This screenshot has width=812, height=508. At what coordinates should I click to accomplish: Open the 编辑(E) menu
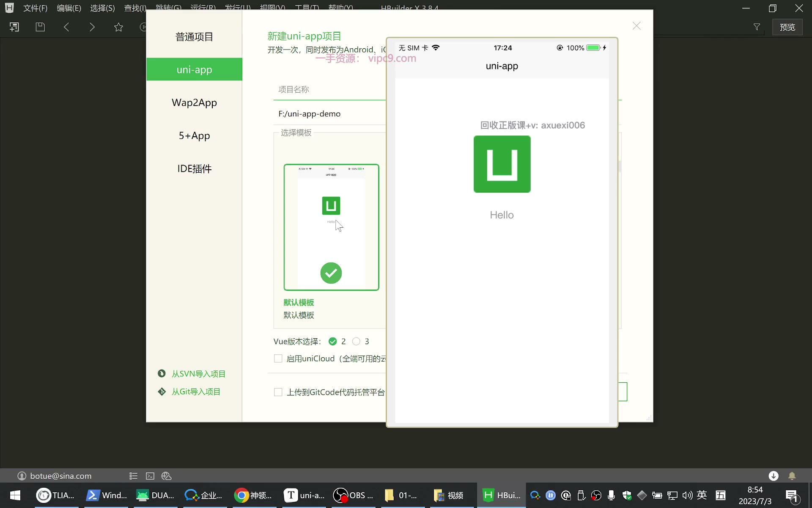coord(69,8)
